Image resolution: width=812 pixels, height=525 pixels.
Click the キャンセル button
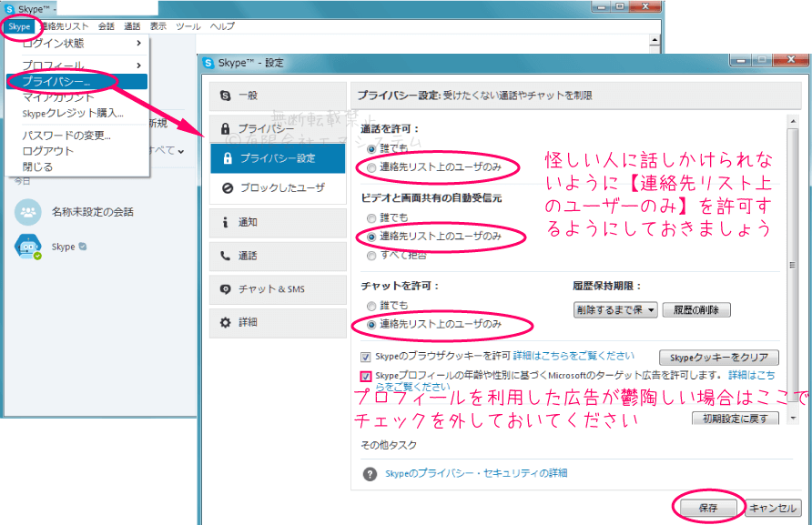(x=773, y=508)
